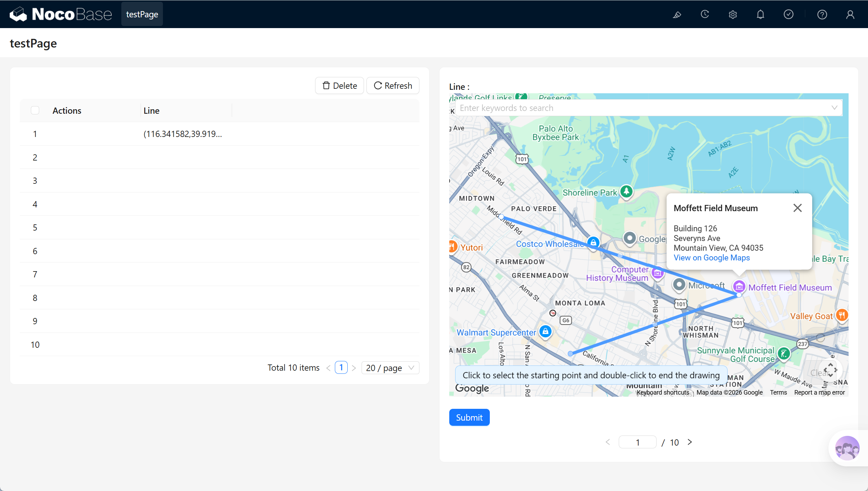The image size is (868, 491).
Task: Click the NocoBase logo
Action: click(x=61, y=14)
